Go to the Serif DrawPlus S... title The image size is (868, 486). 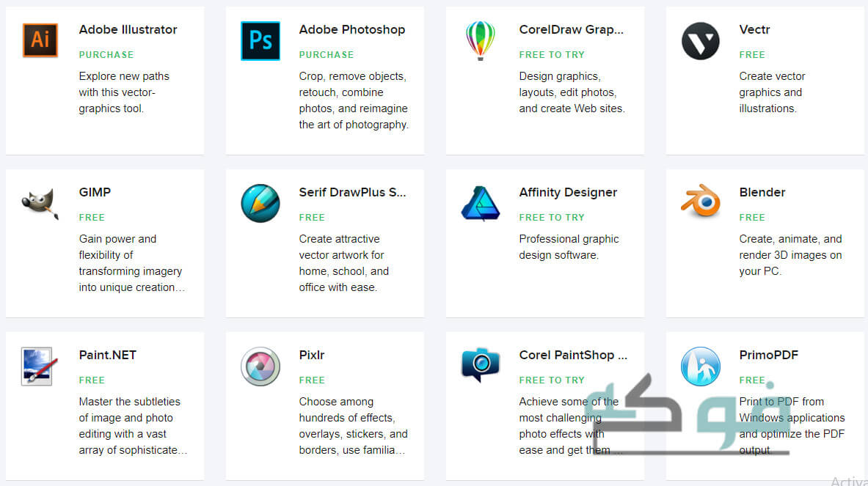coord(353,192)
